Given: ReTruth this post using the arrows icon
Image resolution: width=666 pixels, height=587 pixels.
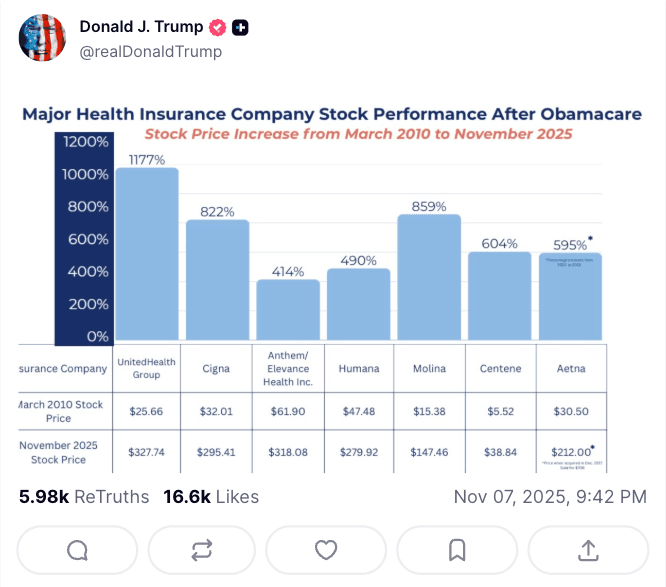Looking at the screenshot, I should pyautogui.click(x=201, y=550).
